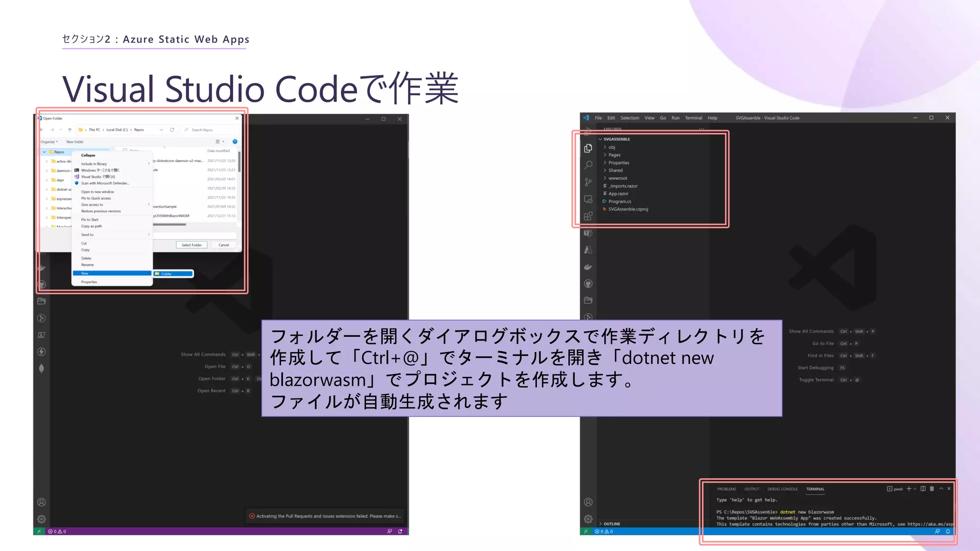Open the Docker extension icon

click(588, 267)
